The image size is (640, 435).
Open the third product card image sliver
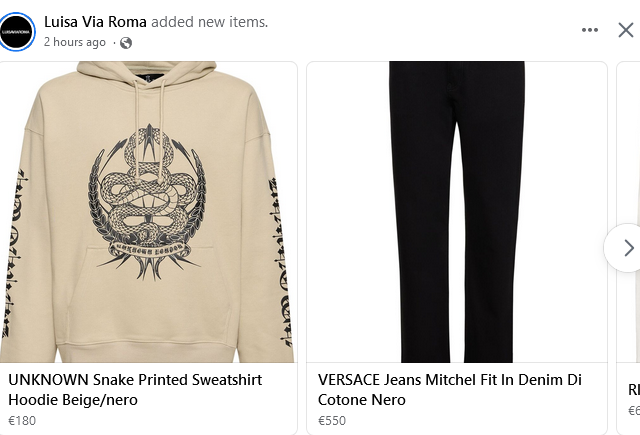[x=629, y=212]
